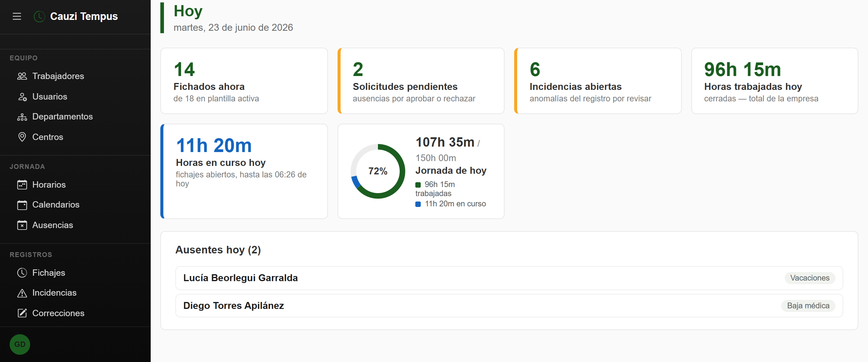Click the Incidencias warning triangle icon
Image resolution: width=868 pixels, height=362 pixels.
pos(22,293)
